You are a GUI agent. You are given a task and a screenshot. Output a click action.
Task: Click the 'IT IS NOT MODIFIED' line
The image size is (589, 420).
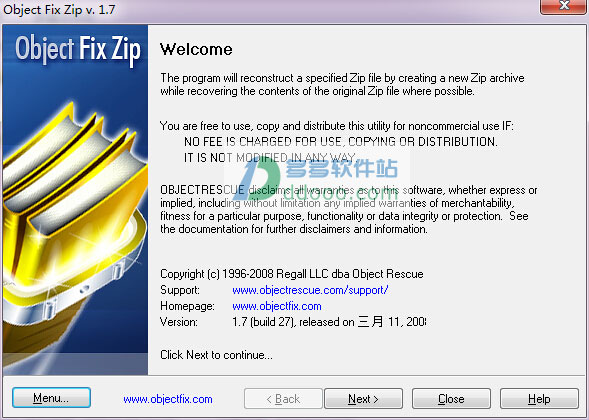[x=270, y=157]
